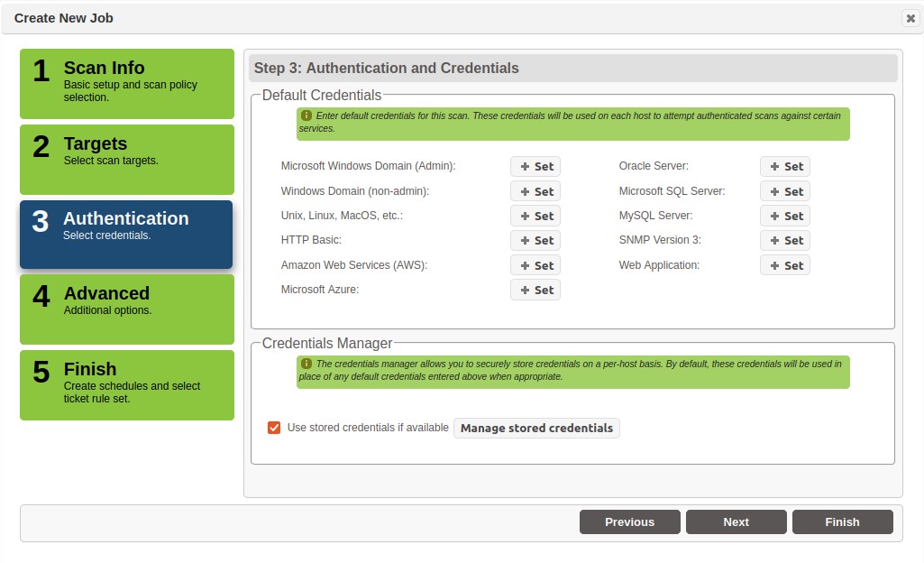Jump to step 5 Finish
This screenshot has height=563, width=924.
(x=127, y=384)
